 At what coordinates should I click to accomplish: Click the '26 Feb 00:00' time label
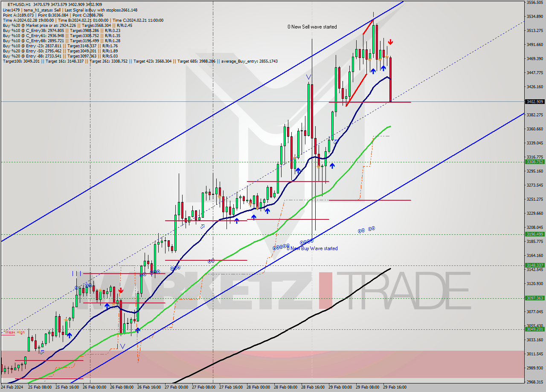pyautogui.click(x=94, y=387)
